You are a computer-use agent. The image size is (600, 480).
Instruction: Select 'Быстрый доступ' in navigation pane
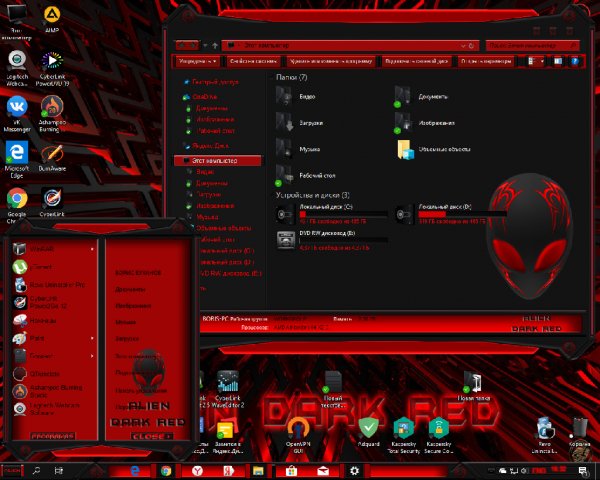211,82
